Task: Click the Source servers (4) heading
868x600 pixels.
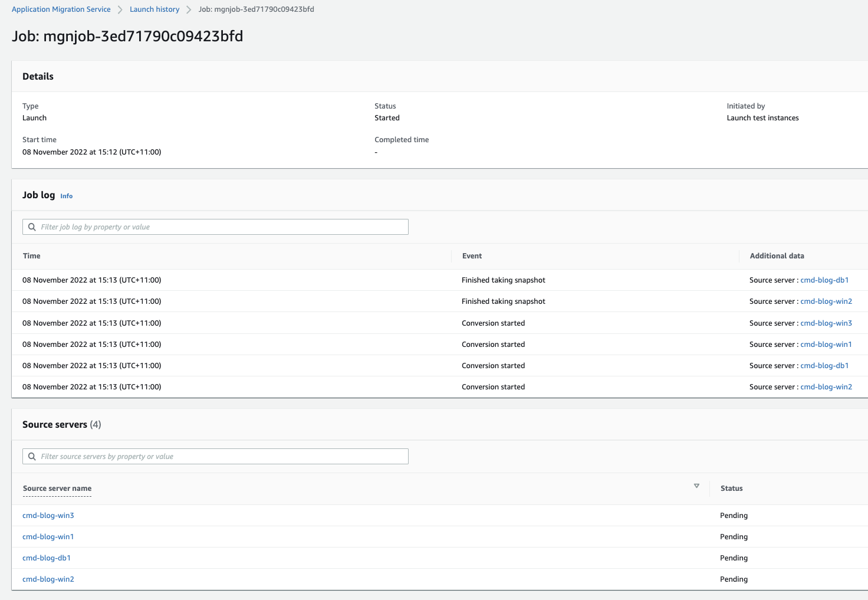Action: click(x=62, y=425)
